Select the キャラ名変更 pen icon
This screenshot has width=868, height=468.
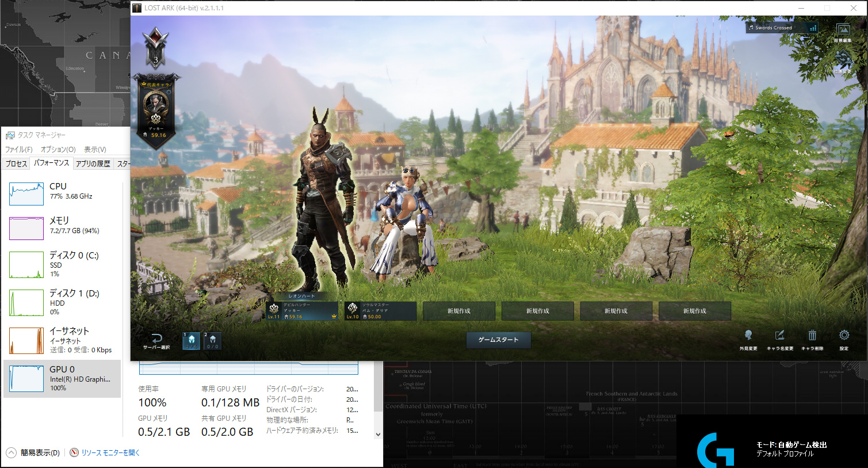point(779,335)
